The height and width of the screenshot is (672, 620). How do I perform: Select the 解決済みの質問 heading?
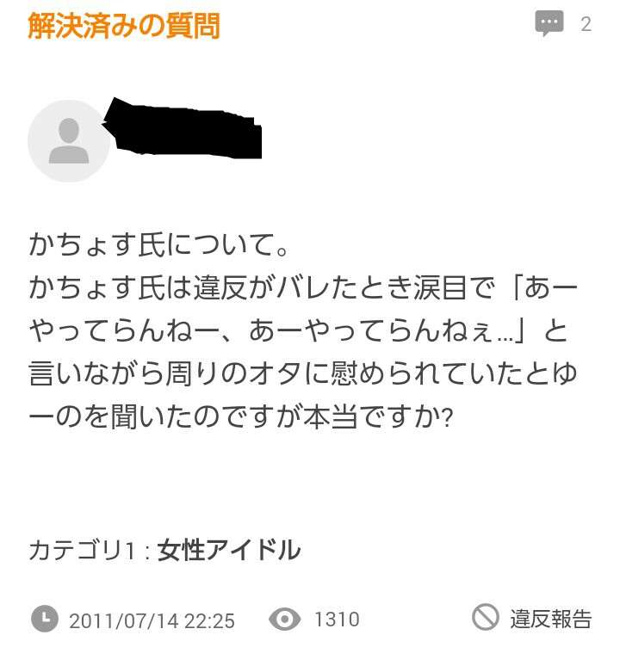124,26
